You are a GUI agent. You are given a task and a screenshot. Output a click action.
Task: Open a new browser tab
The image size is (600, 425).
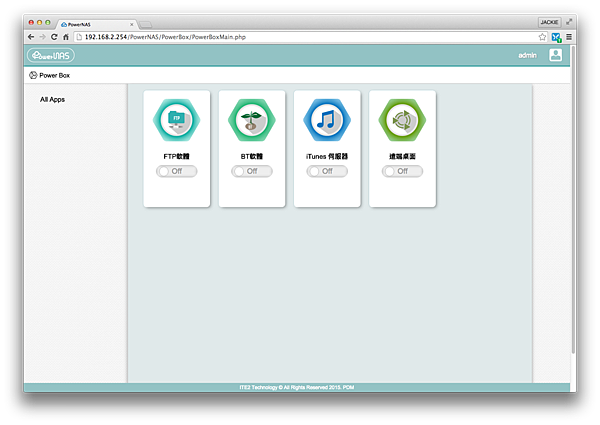point(145,25)
